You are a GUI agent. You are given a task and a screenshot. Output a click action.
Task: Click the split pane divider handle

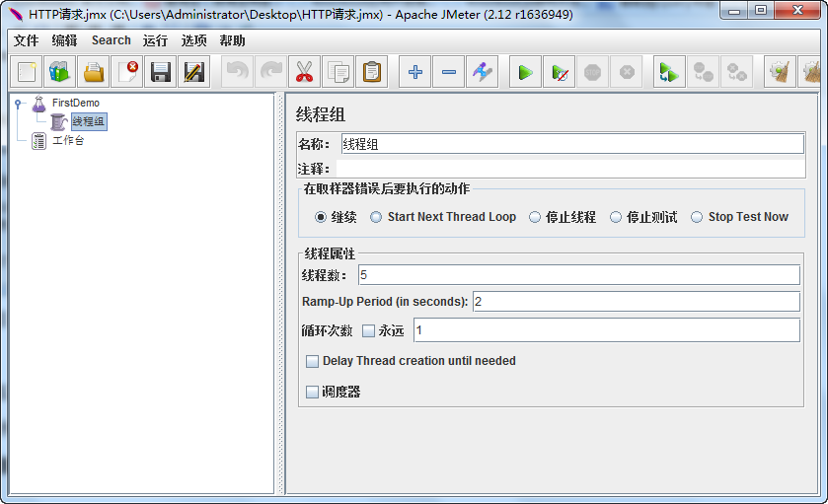point(280,294)
